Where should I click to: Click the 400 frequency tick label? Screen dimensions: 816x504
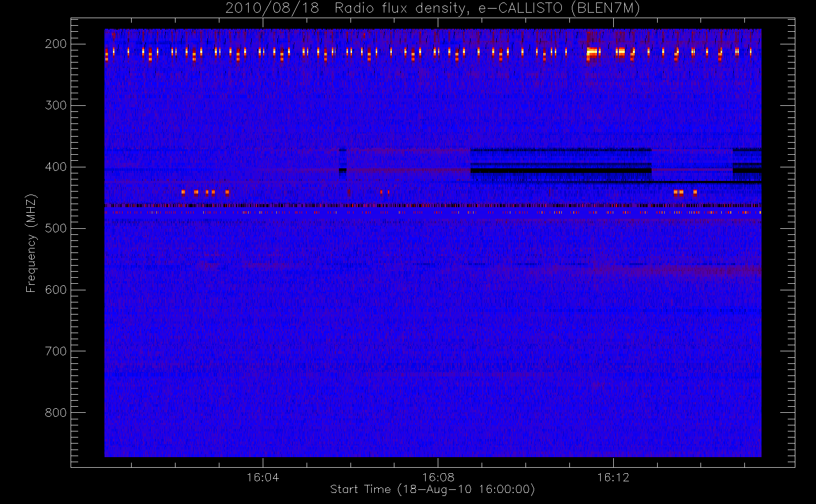point(55,167)
